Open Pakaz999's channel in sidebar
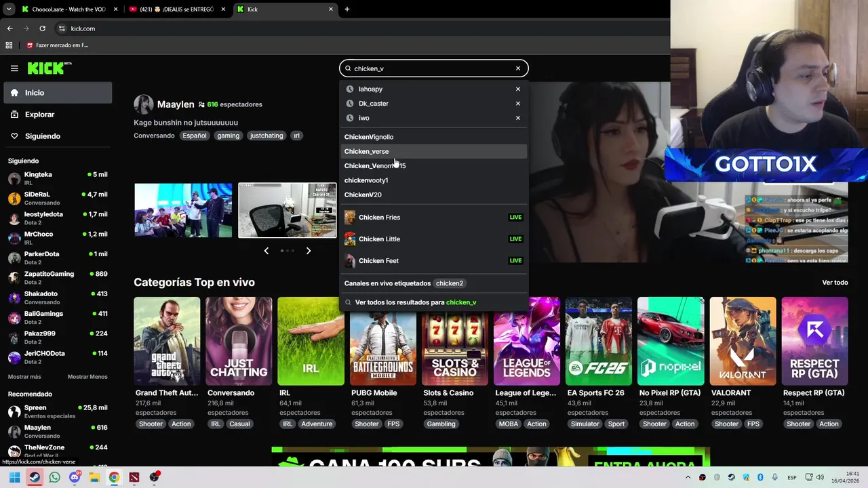 pos(58,337)
